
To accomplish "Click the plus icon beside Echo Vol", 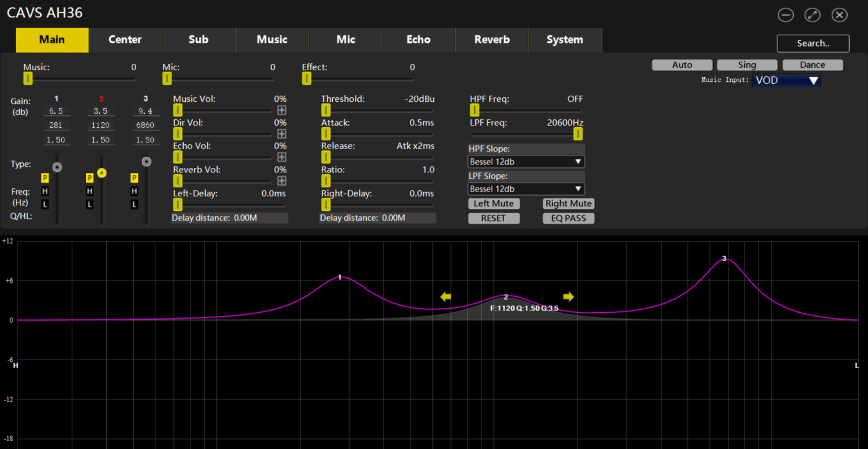I will tap(281, 157).
